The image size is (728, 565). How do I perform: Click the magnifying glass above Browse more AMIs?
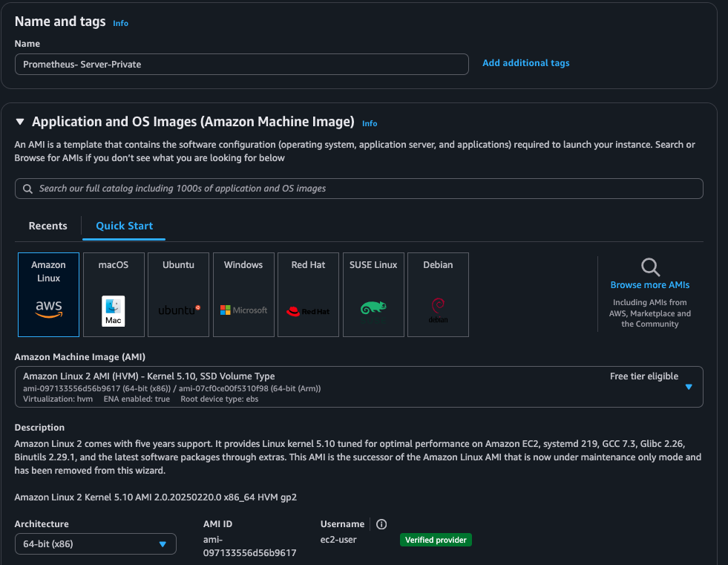[649, 267]
